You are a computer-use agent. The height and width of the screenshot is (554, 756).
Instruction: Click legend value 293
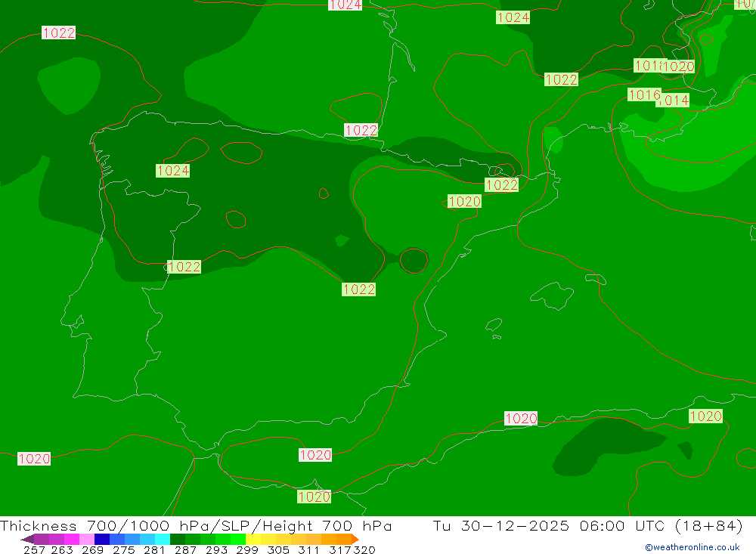pyautogui.click(x=216, y=549)
